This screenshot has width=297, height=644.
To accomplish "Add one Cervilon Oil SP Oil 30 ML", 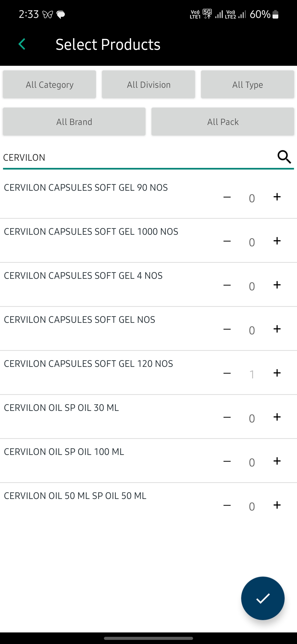I will tap(277, 417).
